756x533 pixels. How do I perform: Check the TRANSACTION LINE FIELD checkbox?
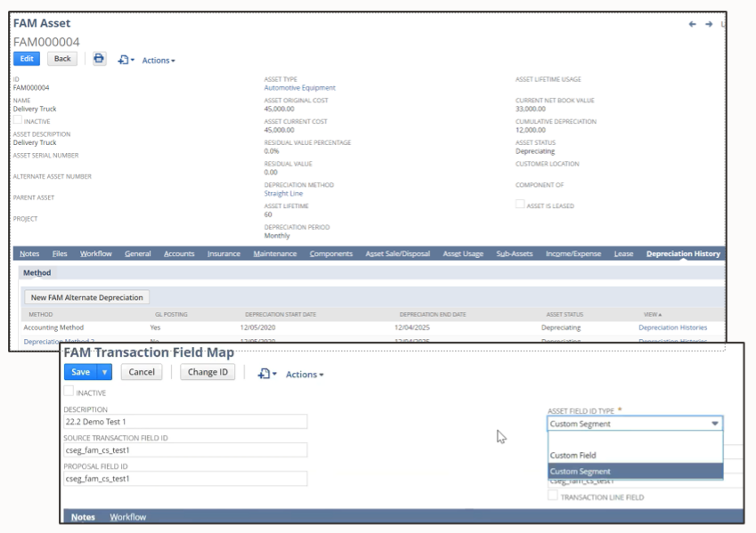pyautogui.click(x=551, y=497)
